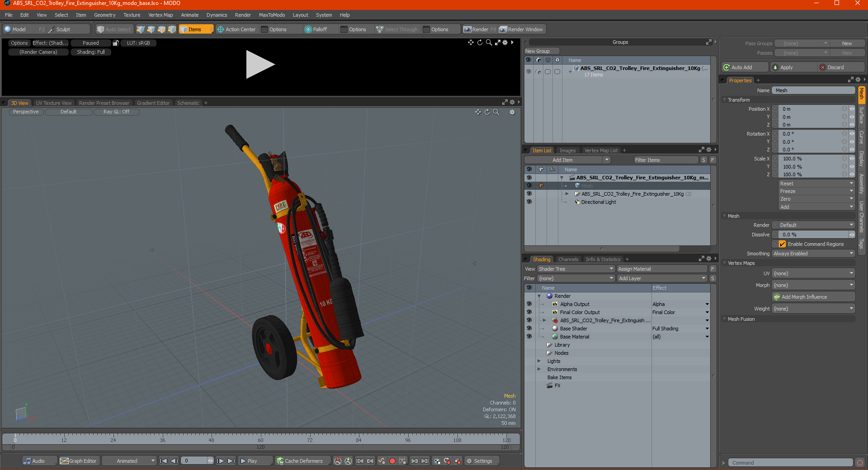Screen dimensions: 868x470
Task: Click the lock icon in render preview
Action: (x=116, y=43)
